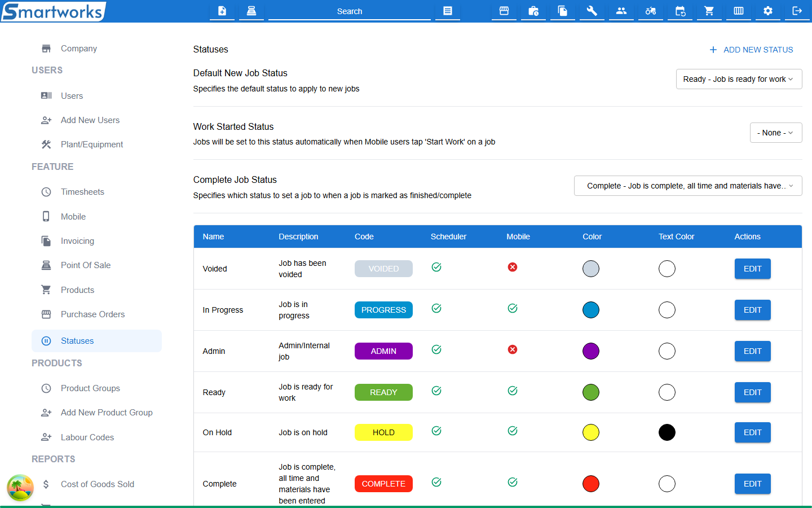
Task: Click EDIT for the On Hold status
Action: point(752,432)
